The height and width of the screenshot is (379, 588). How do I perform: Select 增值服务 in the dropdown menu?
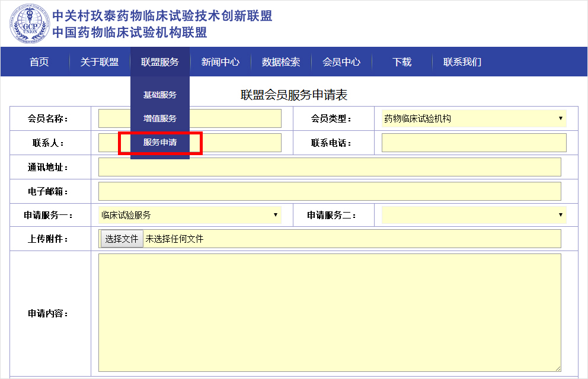(160, 118)
